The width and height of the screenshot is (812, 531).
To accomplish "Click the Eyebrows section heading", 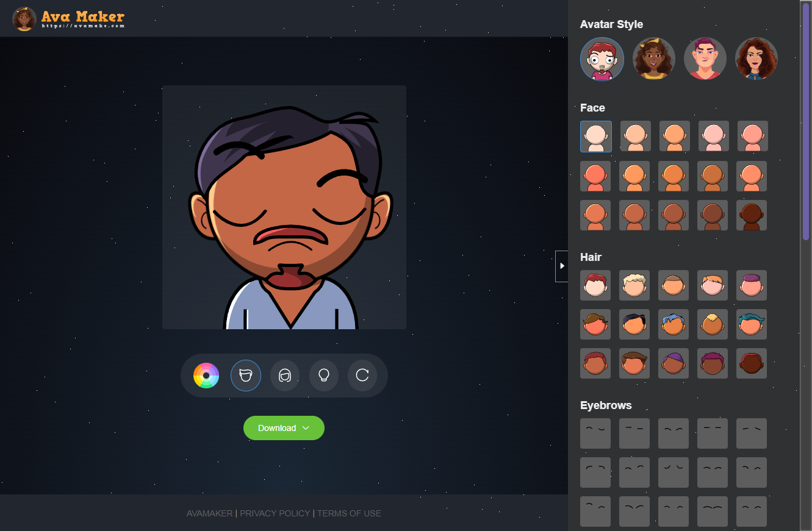I will [606, 405].
